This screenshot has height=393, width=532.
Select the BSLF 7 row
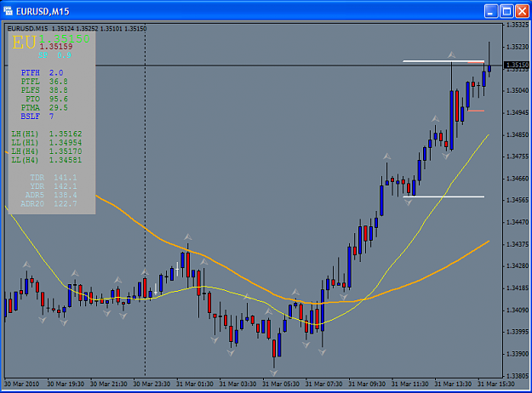(x=37, y=117)
